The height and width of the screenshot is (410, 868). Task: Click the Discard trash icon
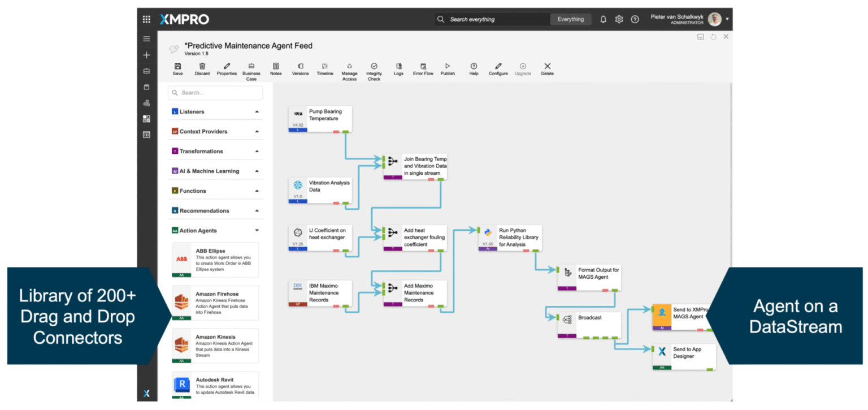(x=202, y=67)
